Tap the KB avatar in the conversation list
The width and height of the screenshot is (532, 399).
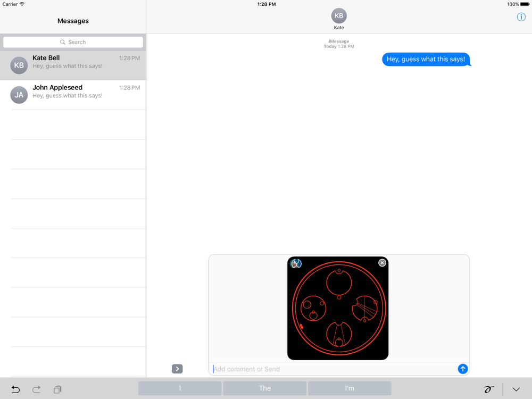19,65
